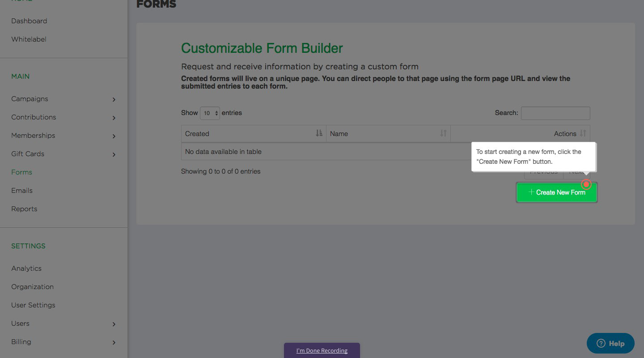Viewport: 644px width, 358px height.
Task: Click the Name column header
Action: click(388, 134)
